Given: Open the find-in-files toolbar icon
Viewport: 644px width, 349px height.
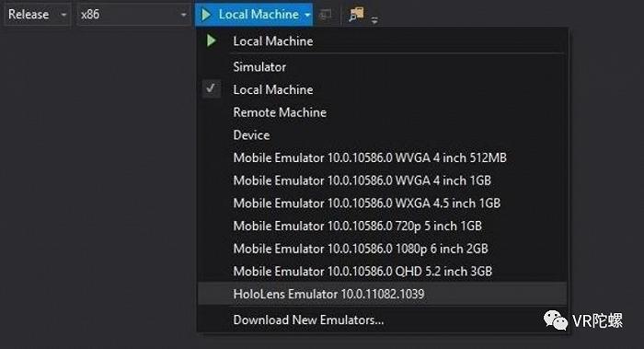Looking at the screenshot, I should pyautogui.click(x=356, y=15).
